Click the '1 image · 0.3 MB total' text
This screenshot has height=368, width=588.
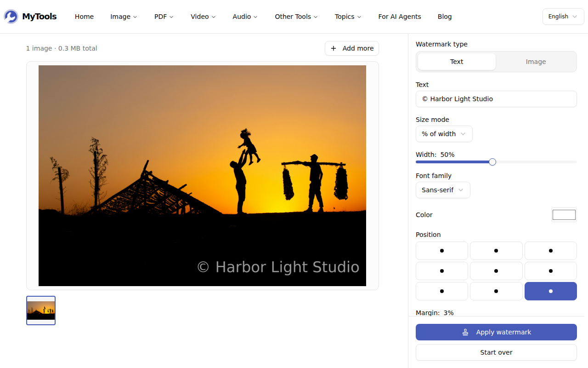click(x=62, y=48)
